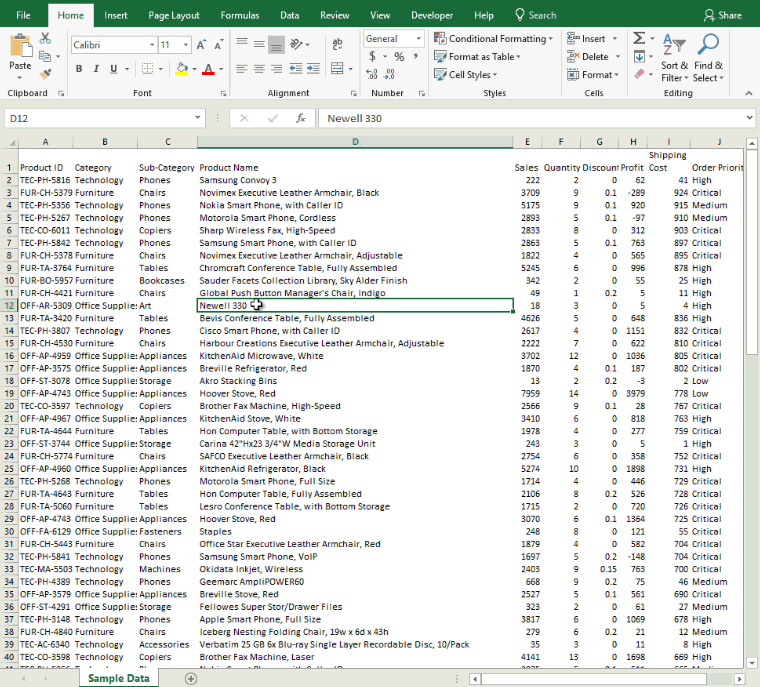Image resolution: width=760 pixels, height=687 pixels.
Task: Open the Font dialog launcher
Action: pos(223,93)
